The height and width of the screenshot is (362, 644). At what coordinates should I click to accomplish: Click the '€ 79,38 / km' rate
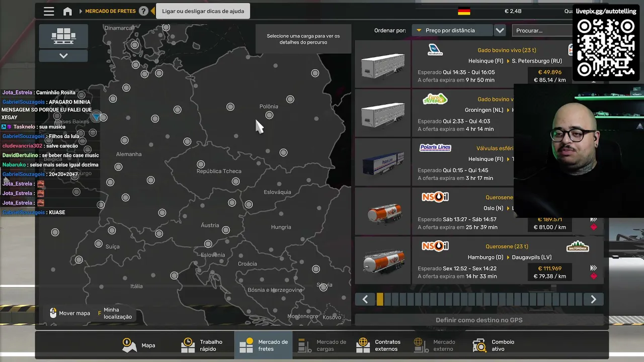point(549,276)
